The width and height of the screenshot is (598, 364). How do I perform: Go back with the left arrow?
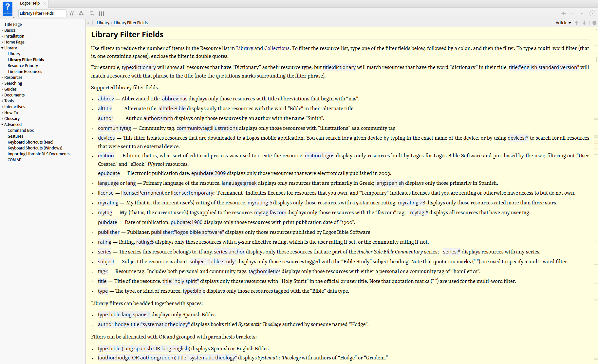(564, 13)
